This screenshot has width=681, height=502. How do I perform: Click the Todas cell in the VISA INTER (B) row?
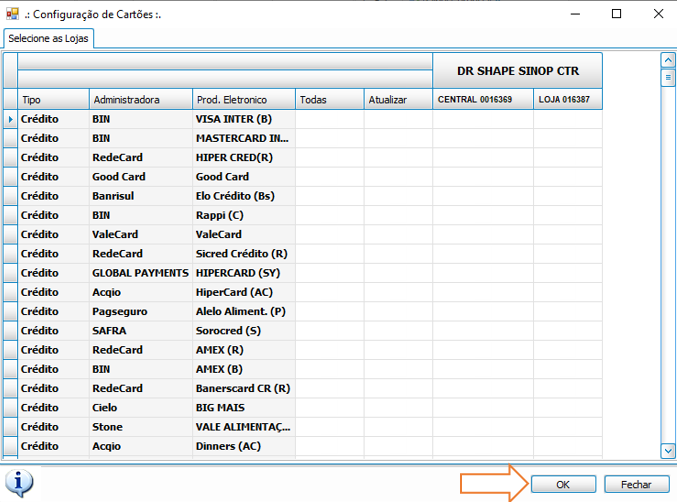tap(330, 119)
